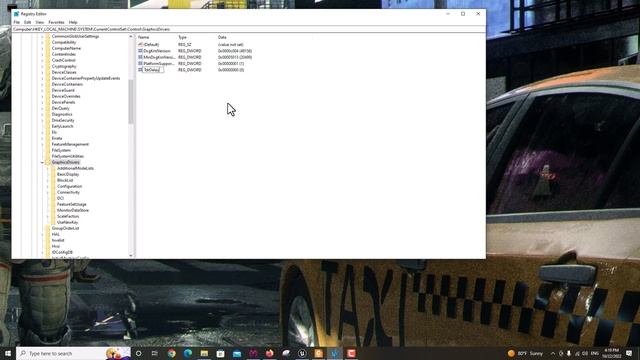
Task: Launch Firefox from the taskbar
Action: click(x=269, y=353)
